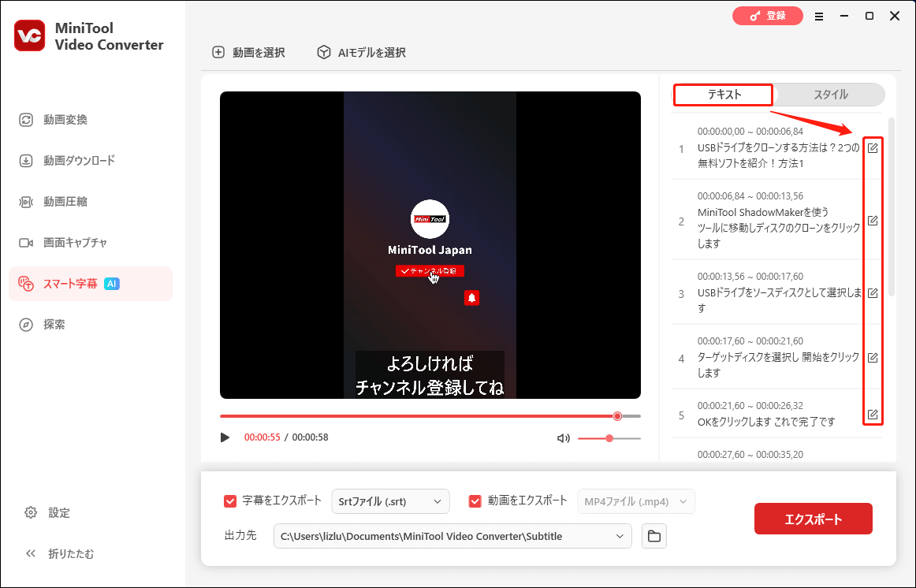The width and height of the screenshot is (916, 588).
Task: Open the Srtファイル (.srt) format dropdown
Action: click(x=390, y=501)
